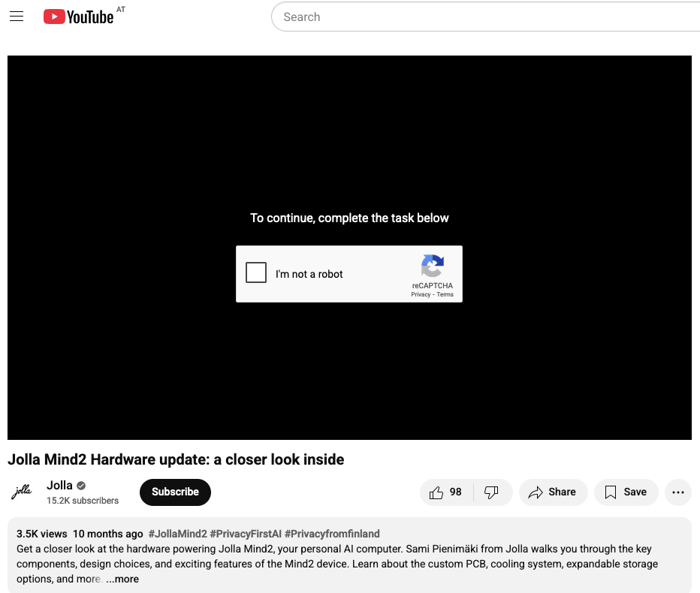
Task: Dislike the video with thumbs down
Action: [492, 492]
